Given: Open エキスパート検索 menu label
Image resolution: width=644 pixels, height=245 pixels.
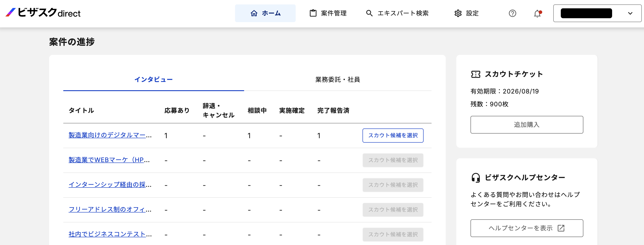Looking at the screenshot, I should [x=403, y=13].
